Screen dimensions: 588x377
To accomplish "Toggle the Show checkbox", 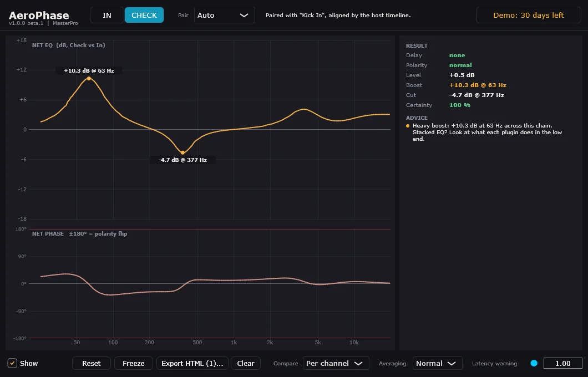I will [x=12, y=363].
